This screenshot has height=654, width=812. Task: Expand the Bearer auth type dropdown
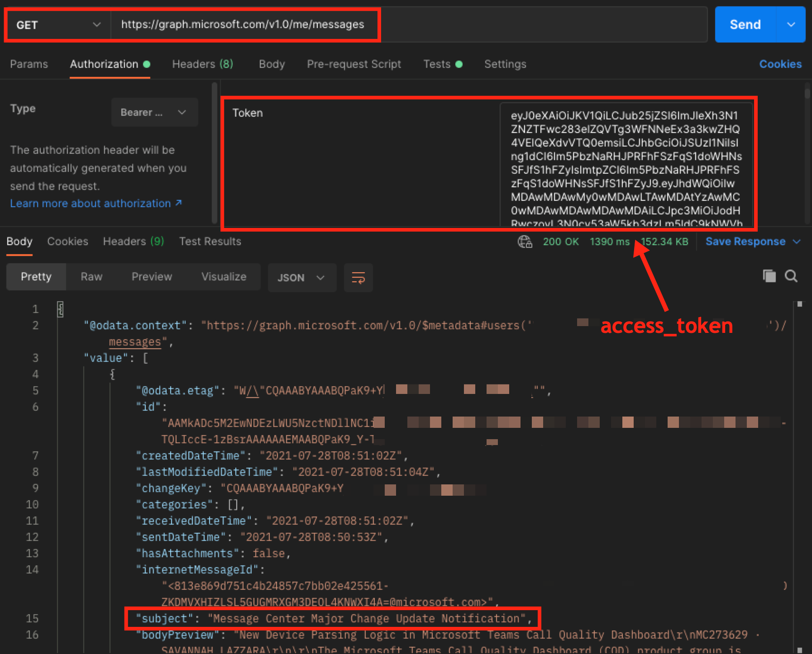(154, 112)
